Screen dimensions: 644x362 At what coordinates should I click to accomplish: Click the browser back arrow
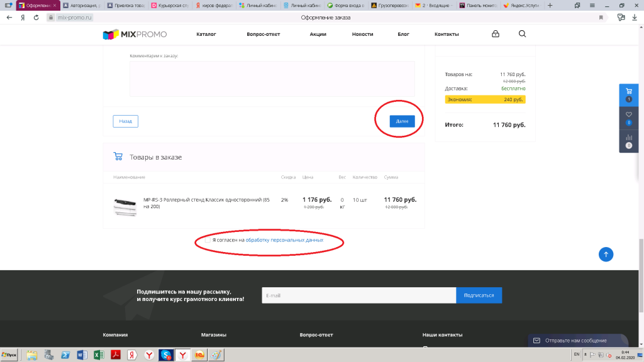9,18
